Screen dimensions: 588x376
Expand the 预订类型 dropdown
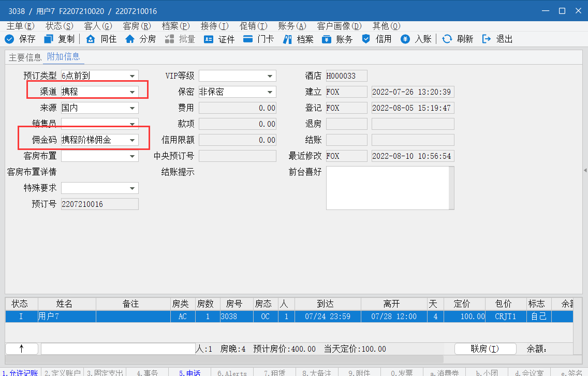pyautogui.click(x=133, y=76)
